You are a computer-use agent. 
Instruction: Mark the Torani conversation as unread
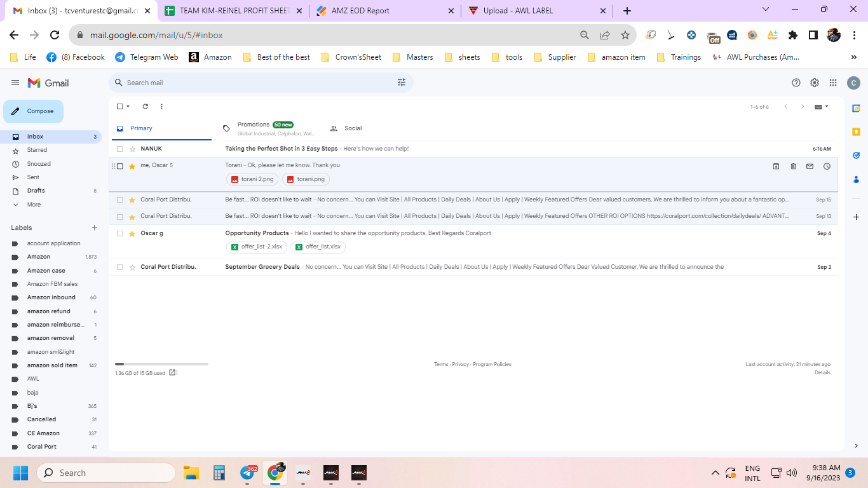click(x=810, y=166)
